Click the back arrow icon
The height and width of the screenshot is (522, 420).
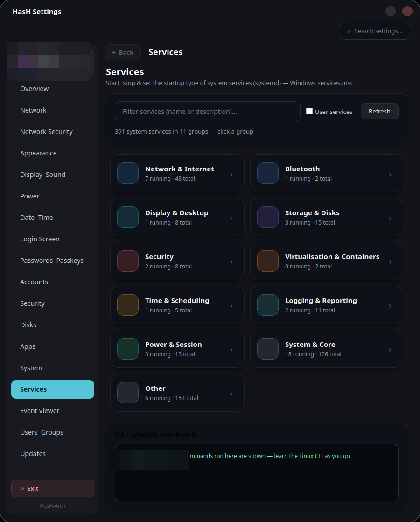coord(114,53)
